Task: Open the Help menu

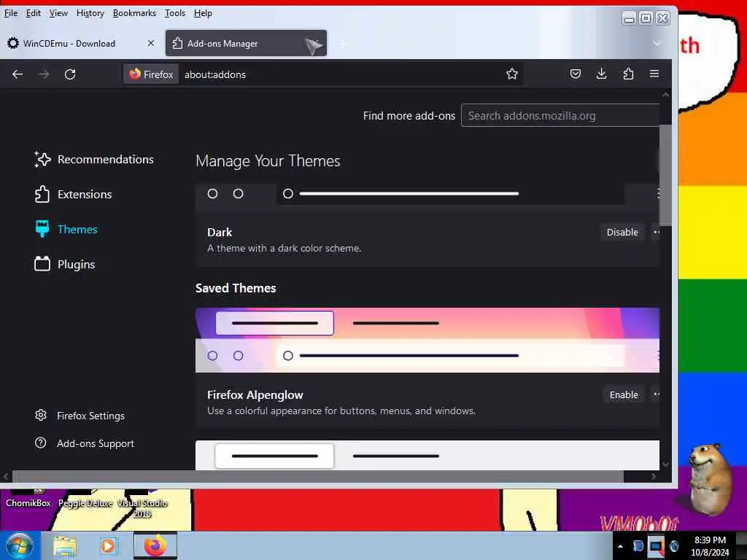Action: click(x=203, y=13)
